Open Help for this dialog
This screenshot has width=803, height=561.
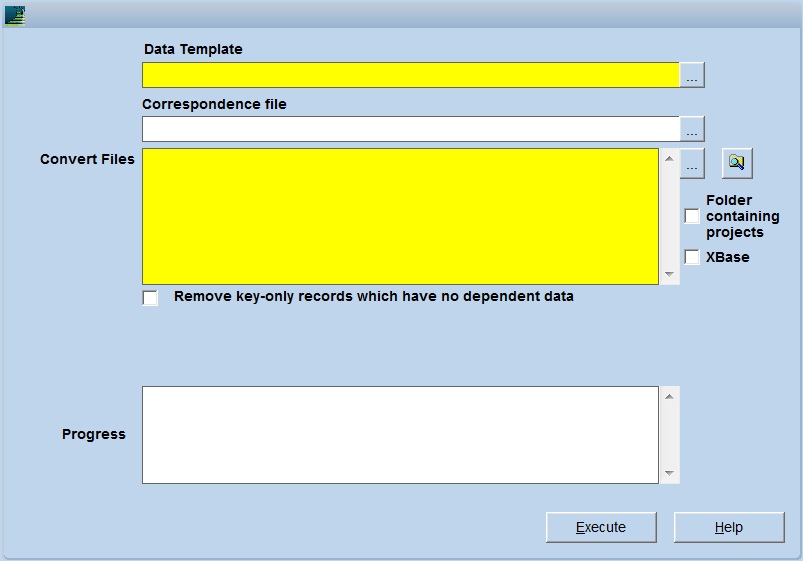coord(729,527)
